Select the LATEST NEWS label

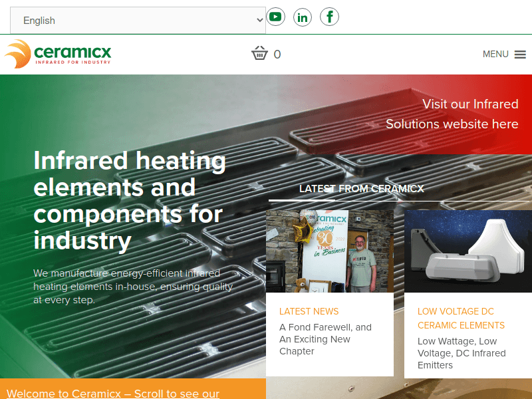coord(309,311)
